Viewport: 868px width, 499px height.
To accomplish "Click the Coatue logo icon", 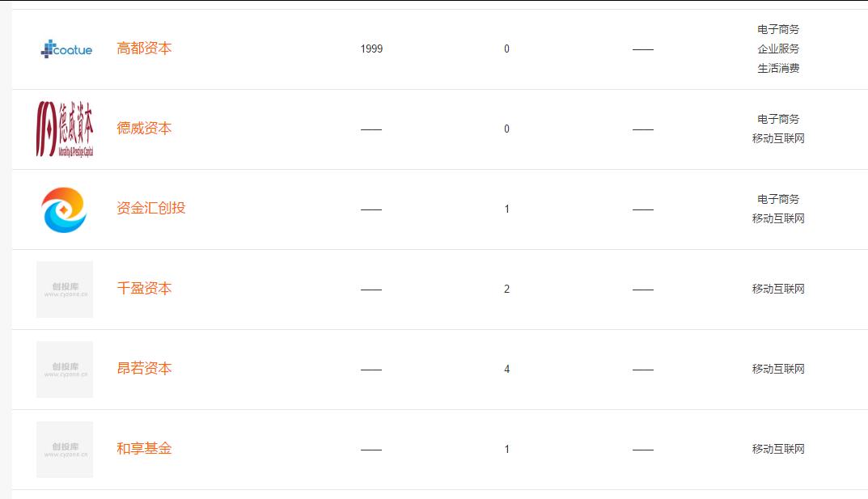I will click(66, 49).
